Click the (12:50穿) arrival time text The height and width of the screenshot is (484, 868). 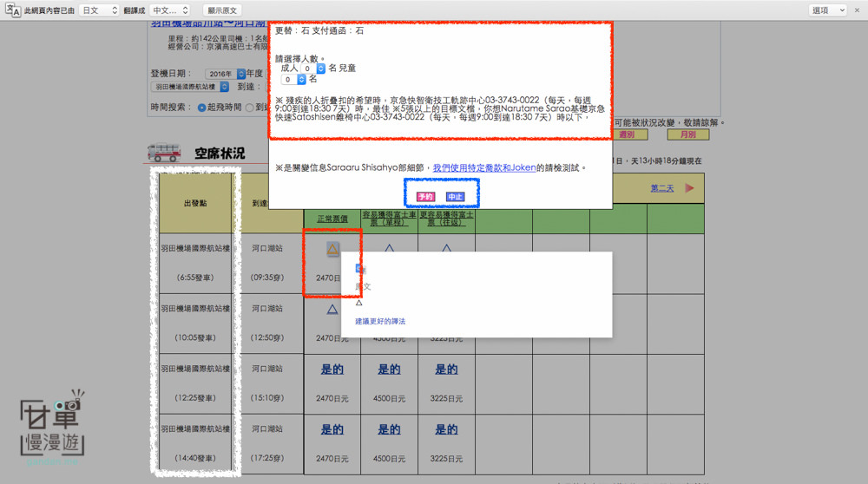click(x=267, y=338)
